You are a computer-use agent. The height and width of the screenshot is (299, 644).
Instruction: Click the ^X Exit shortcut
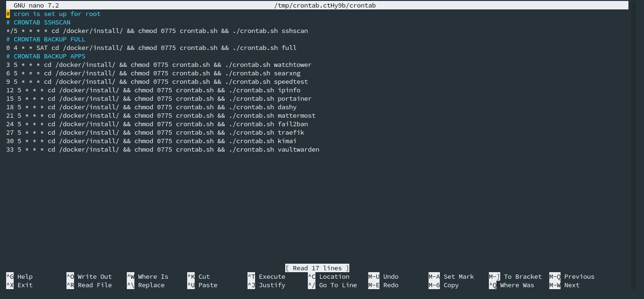pos(19,285)
